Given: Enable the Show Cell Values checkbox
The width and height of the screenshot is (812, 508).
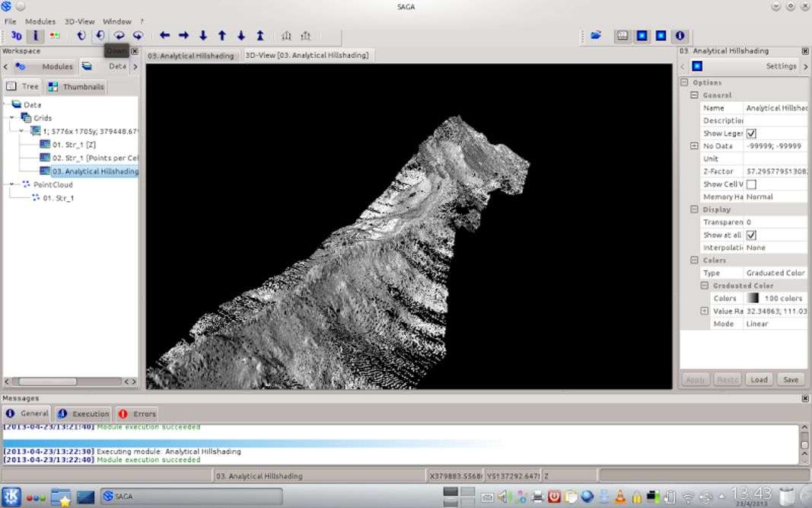Looking at the screenshot, I should click(x=751, y=184).
